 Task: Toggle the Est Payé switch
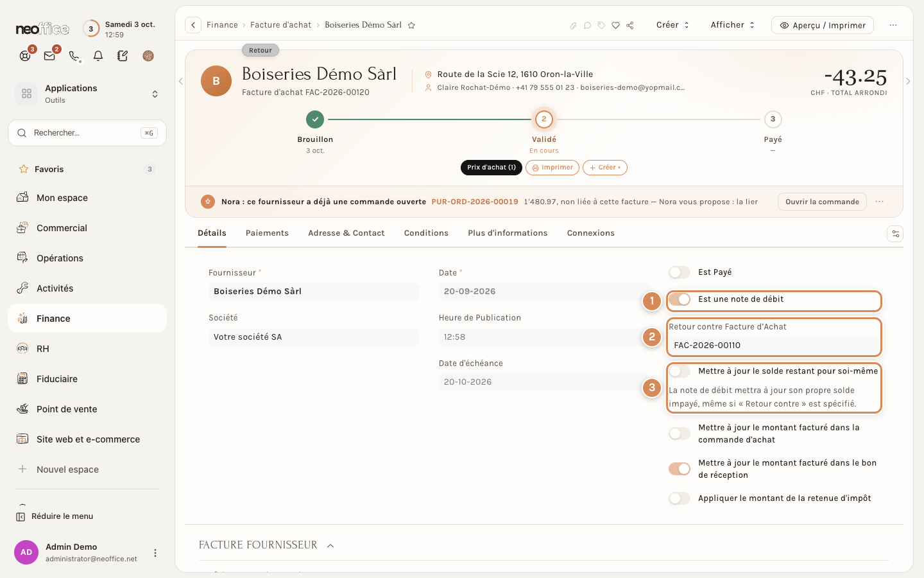tap(680, 272)
